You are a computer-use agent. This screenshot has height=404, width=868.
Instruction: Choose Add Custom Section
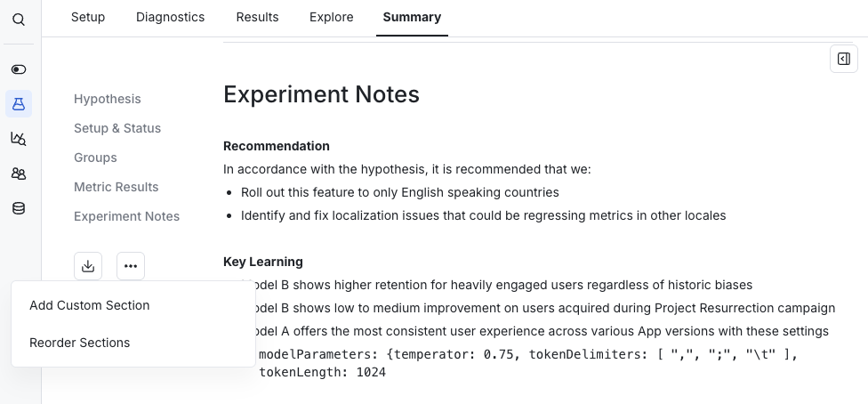(89, 305)
